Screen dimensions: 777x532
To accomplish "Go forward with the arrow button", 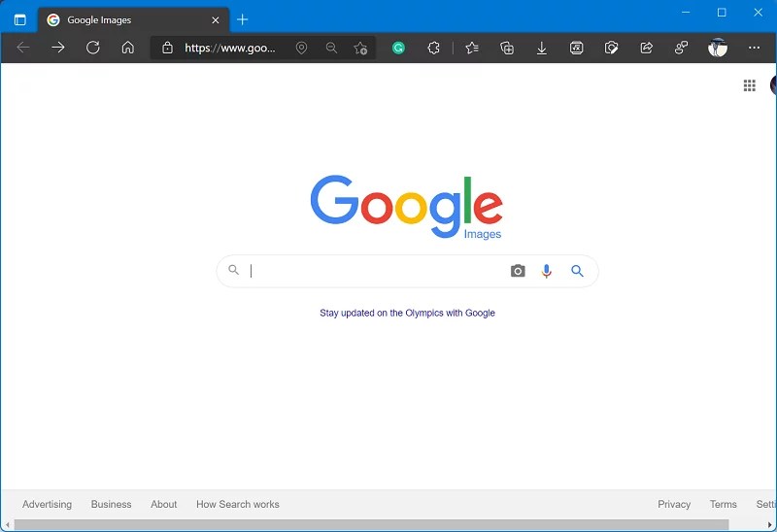I will [58, 48].
